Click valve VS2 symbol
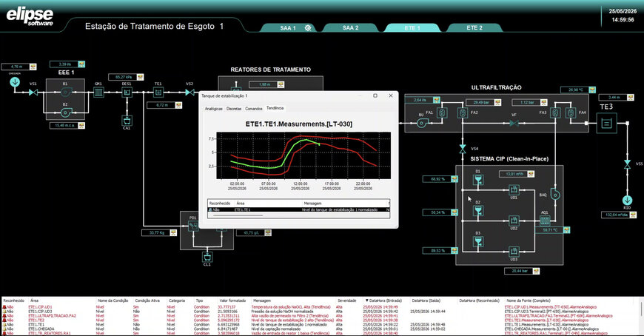The height and width of the screenshot is (336, 644). click(189, 93)
